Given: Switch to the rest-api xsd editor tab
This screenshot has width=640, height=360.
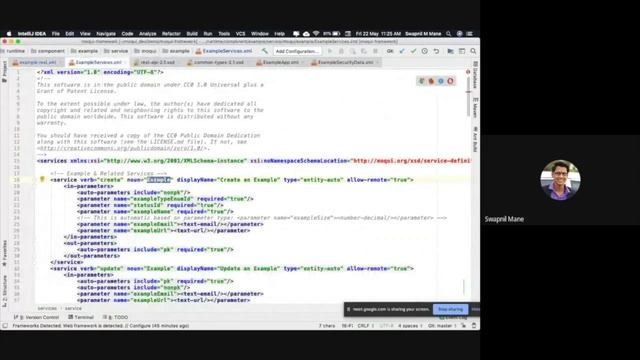Looking at the screenshot, I should click(x=157, y=62).
